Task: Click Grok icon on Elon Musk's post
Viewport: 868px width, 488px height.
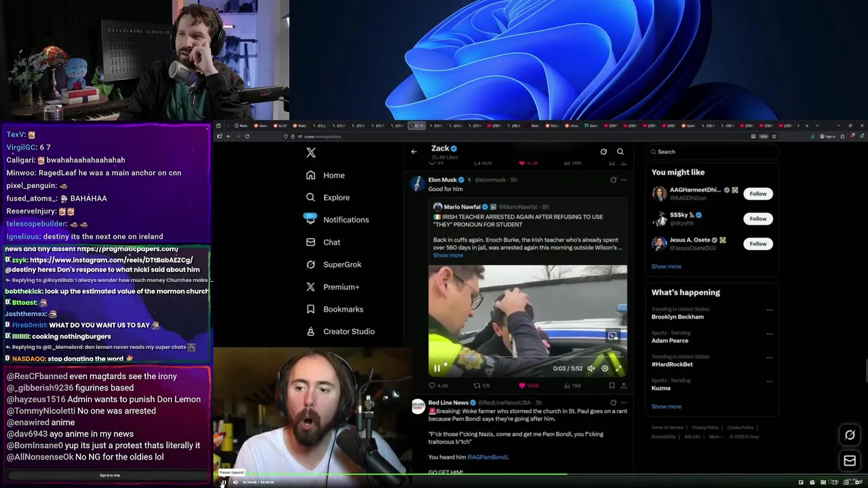Action: click(613, 180)
